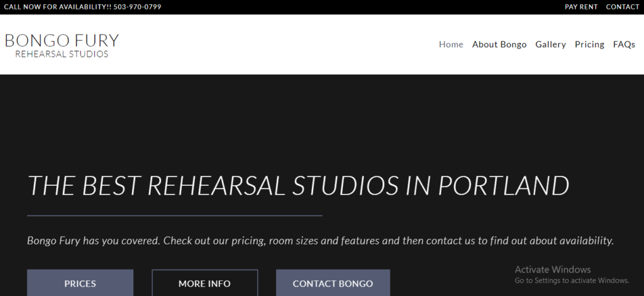Open the Gallery page
The width and height of the screenshot is (644, 296).
[550, 45]
